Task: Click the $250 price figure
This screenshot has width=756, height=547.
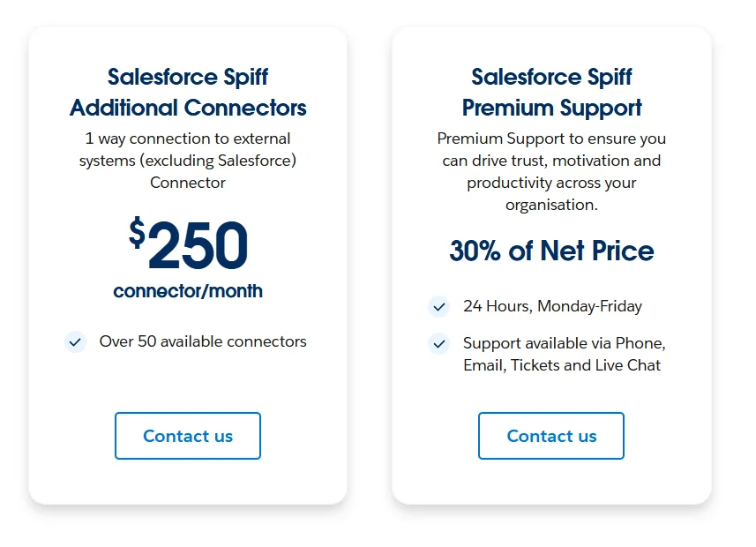Action: 196,244
